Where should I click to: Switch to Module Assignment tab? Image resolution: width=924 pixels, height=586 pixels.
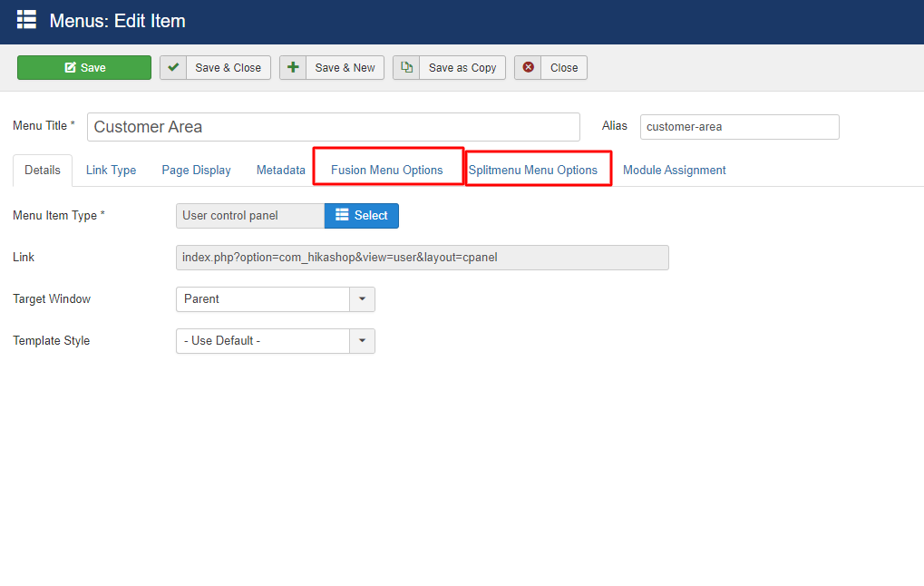pyautogui.click(x=674, y=170)
